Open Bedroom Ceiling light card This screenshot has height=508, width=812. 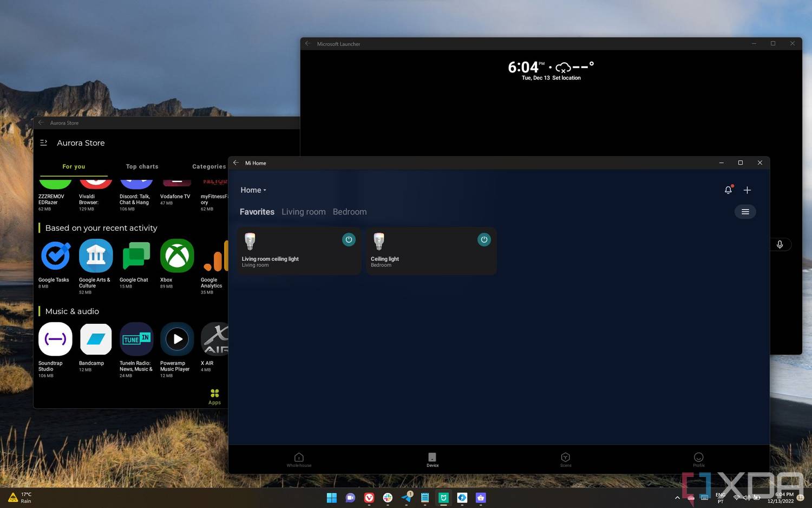[x=431, y=251]
